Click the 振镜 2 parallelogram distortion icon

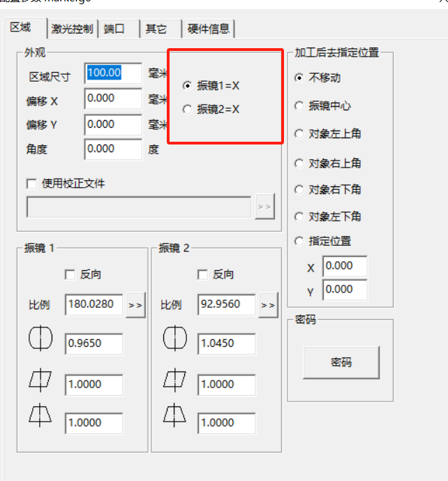coord(174,380)
